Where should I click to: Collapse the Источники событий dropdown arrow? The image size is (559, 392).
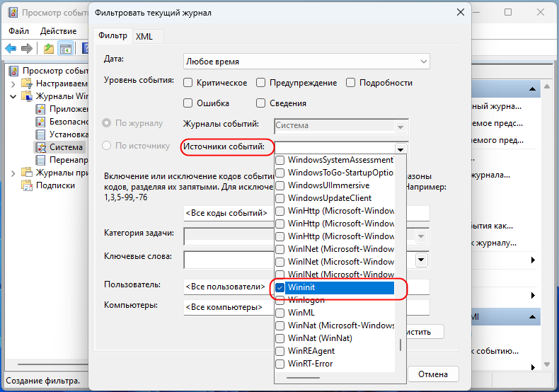click(x=401, y=149)
